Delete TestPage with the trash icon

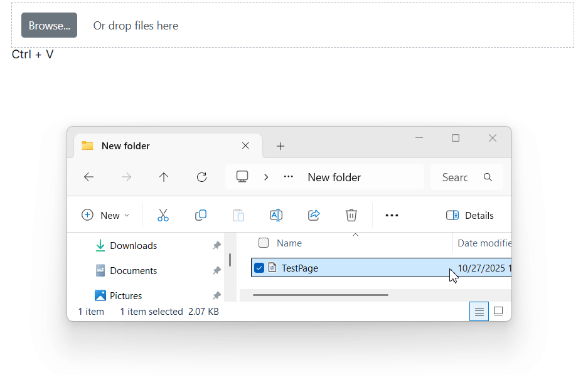[351, 215]
